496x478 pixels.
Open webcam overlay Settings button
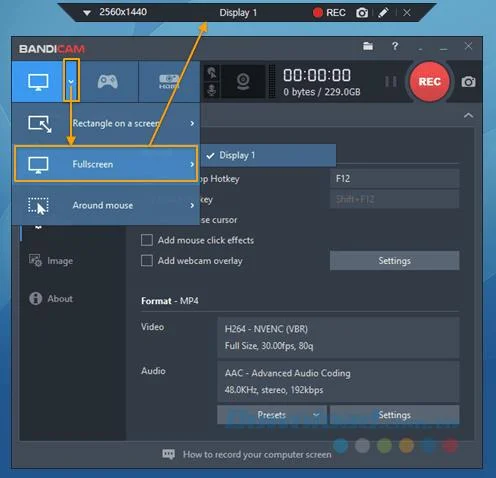pyautogui.click(x=394, y=261)
